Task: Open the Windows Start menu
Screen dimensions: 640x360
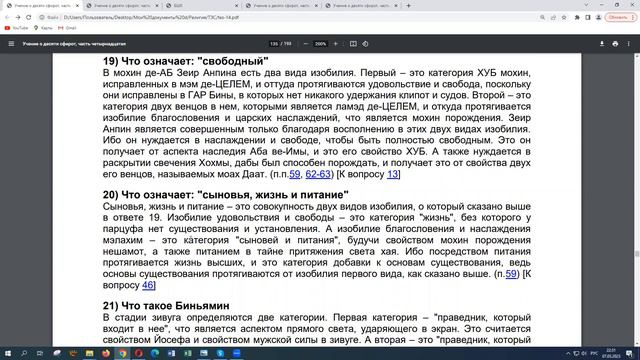Action: [7, 353]
